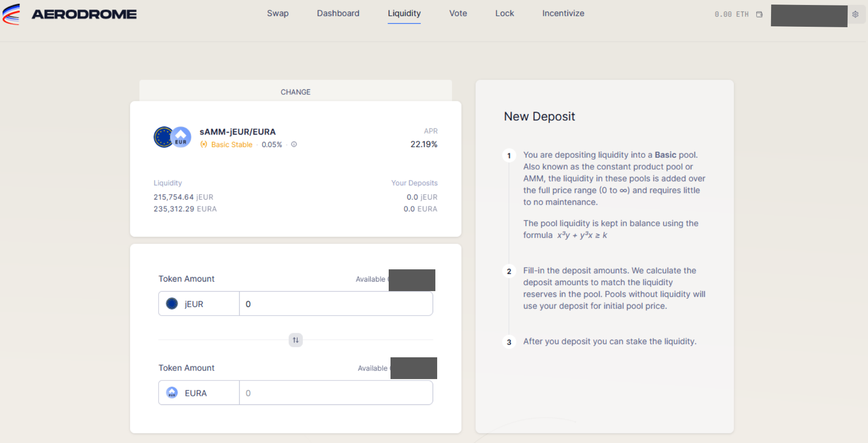Click the Aerodrome logo
Image resolution: width=868 pixels, height=443 pixels.
[69, 14]
